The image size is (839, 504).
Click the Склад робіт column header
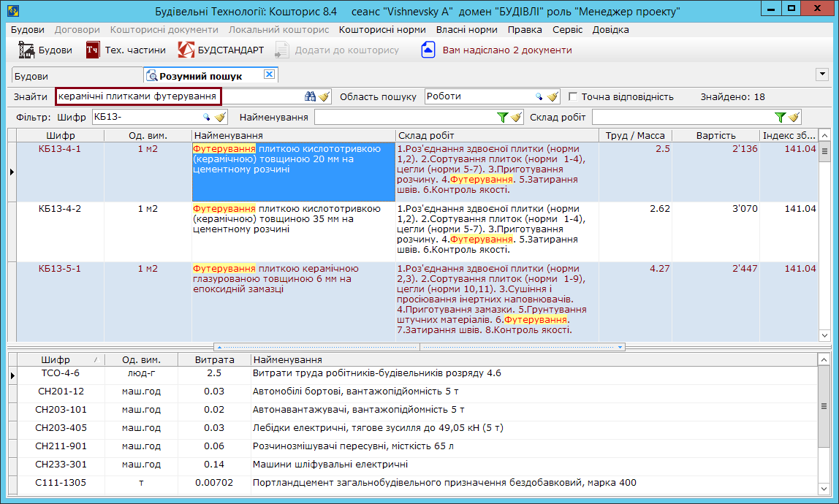click(x=497, y=135)
